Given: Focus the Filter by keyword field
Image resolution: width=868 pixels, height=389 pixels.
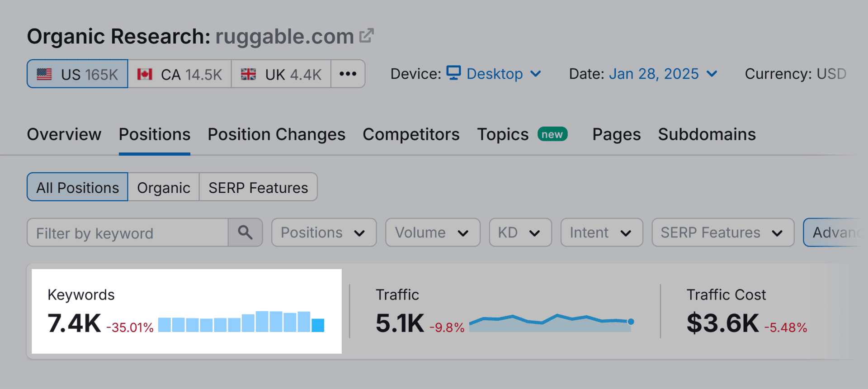Looking at the screenshot, I should tap(127, 232).
